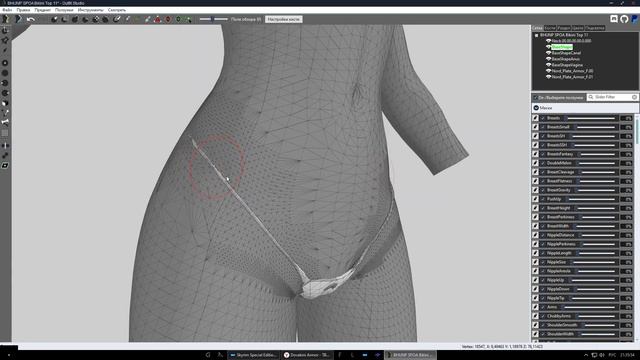Click the edit pencil icon for DoubleMelon

[536, 163]
